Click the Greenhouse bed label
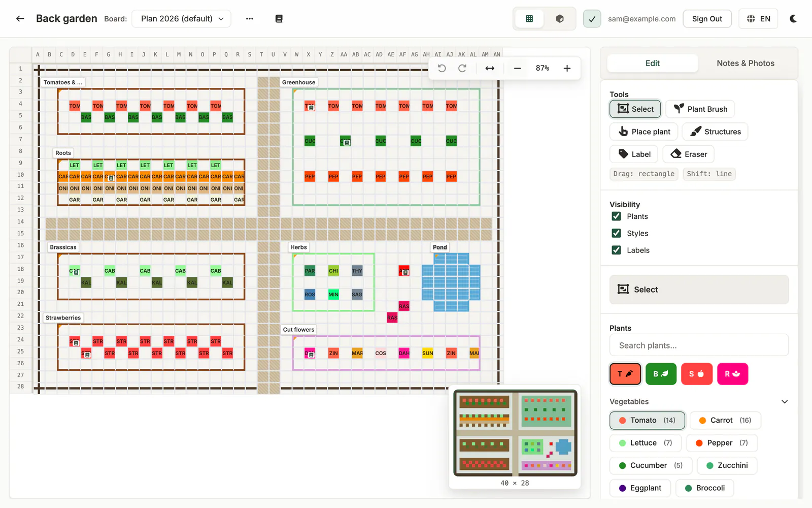 298,82
